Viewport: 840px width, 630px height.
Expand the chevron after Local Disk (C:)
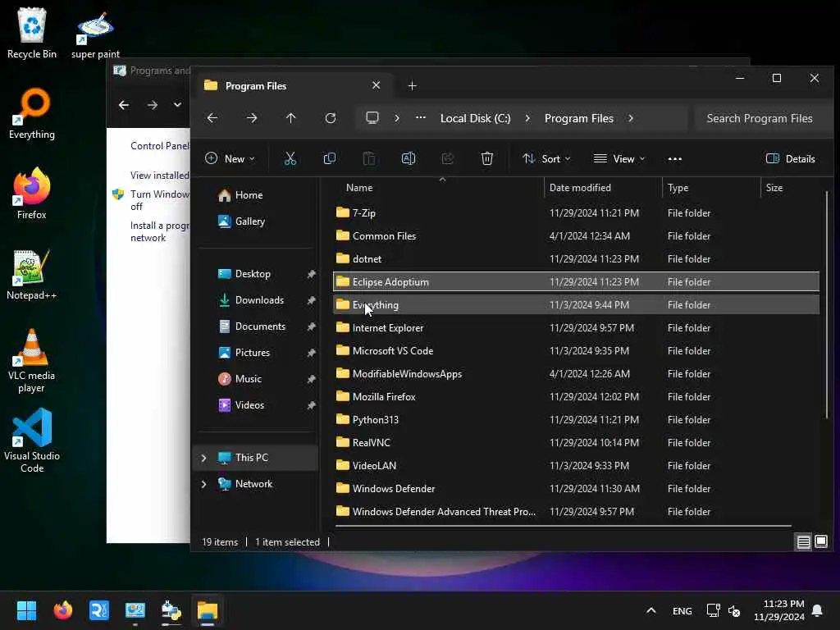pos(527,118)
